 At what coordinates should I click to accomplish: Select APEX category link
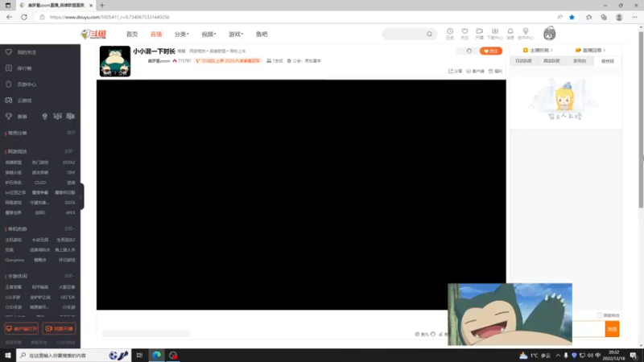pos(70,212)
